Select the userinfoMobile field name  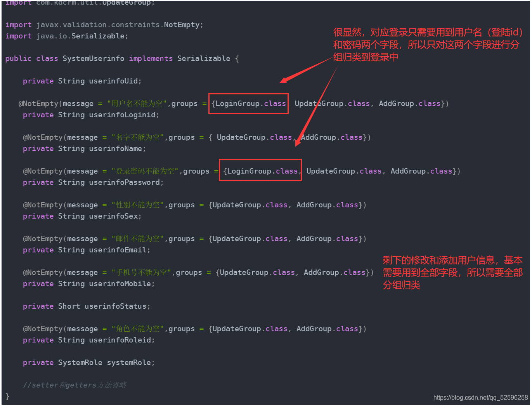tap(120, 284)
